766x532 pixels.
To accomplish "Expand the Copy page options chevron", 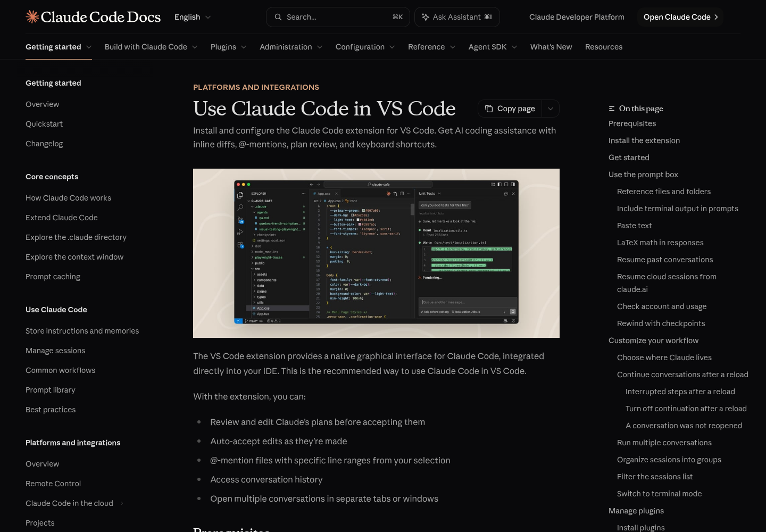I will pos(551,109).
